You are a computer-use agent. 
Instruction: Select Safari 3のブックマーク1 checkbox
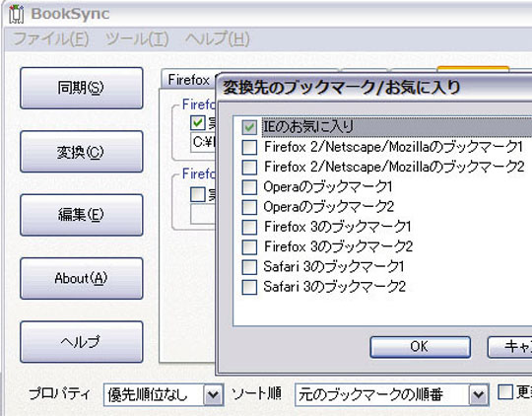[249, 267]
